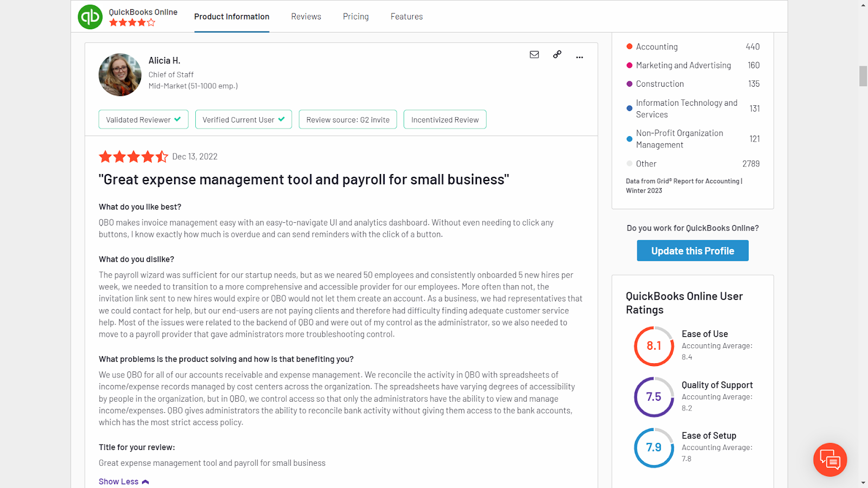Image resolution: width=868 pixels, height=488 pixels.
Task: Click the Marketing and Advertising pink dot
Action: pyautogui.click(x=629, y=65)
